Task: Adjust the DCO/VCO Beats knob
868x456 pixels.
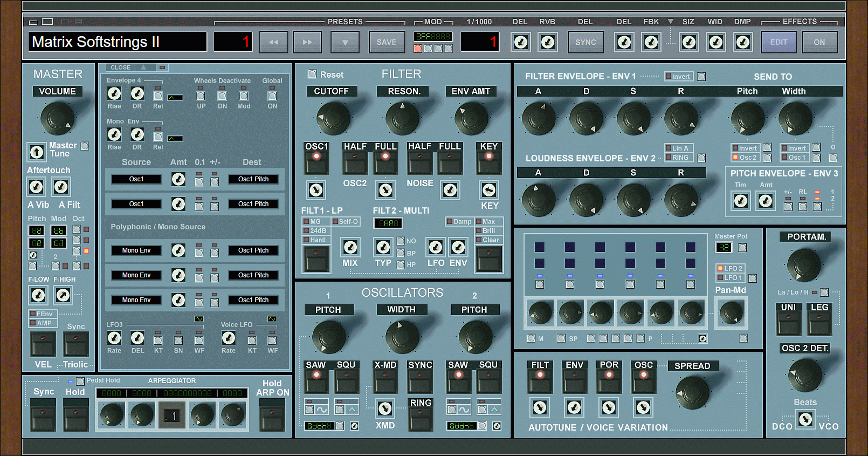Action: point(805,419)
